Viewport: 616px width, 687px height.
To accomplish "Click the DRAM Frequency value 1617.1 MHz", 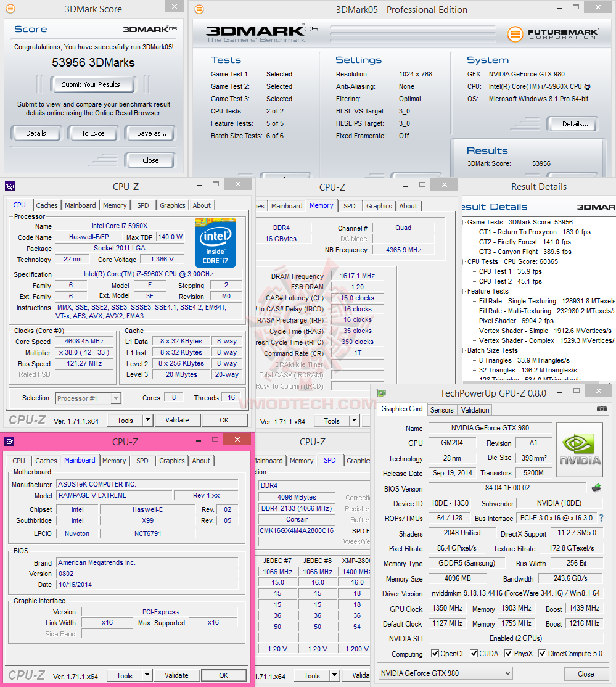I will point(357,276).
